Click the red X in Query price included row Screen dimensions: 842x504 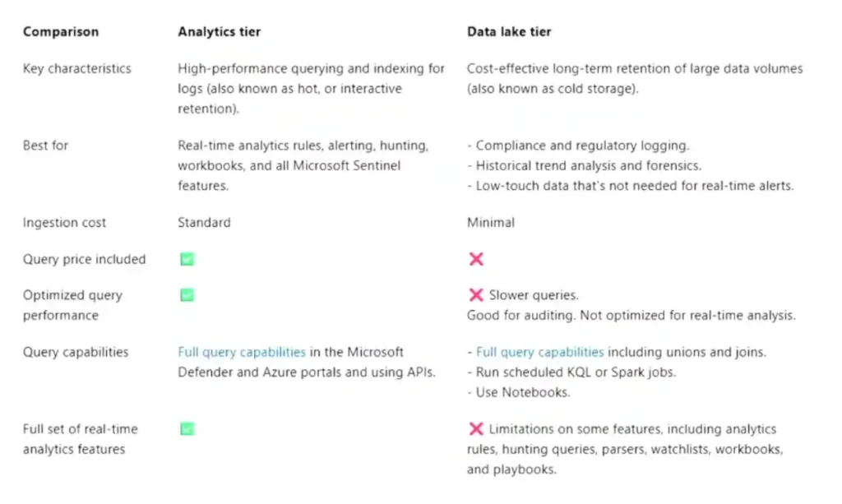[x=475, y=259]
